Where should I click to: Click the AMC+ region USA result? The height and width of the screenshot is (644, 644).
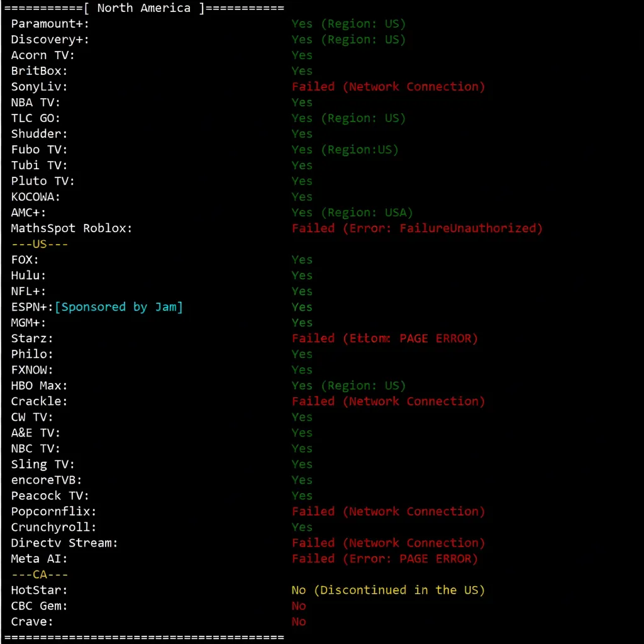[352, 213]
